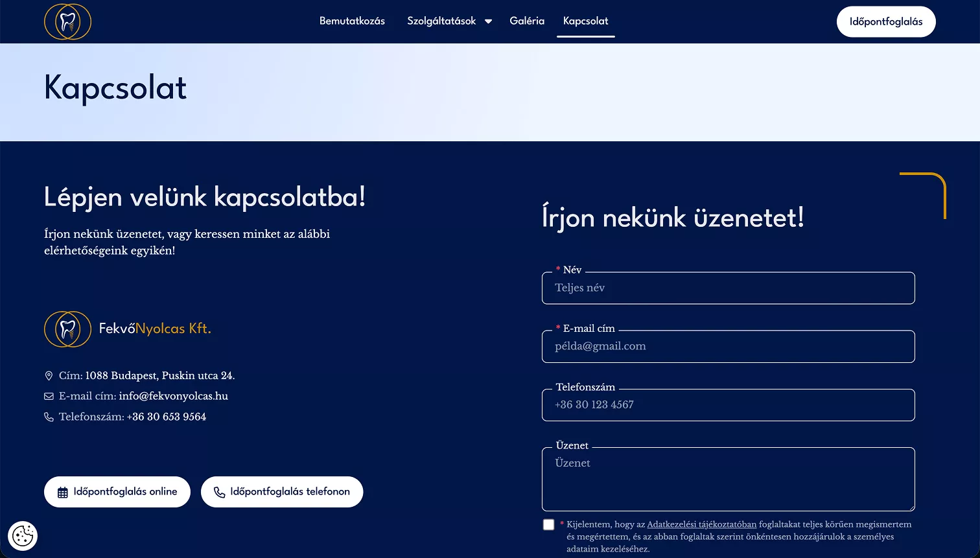Click the FekvőNyolcas tooth logo above company name

click(x=67, y=329)
